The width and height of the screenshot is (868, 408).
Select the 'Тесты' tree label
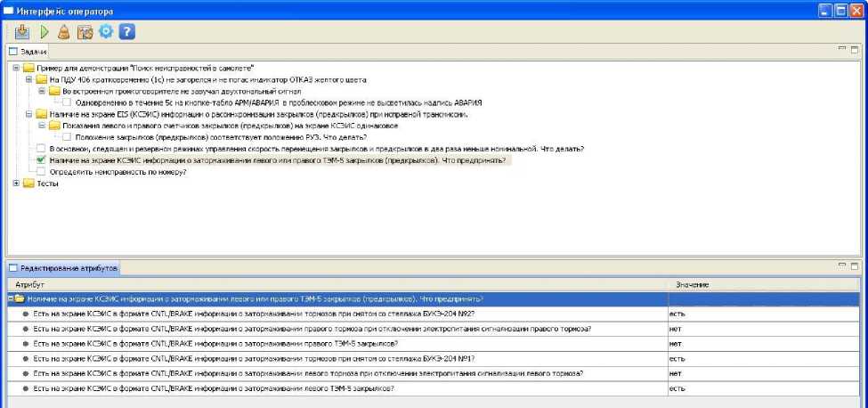pos(47,184)
